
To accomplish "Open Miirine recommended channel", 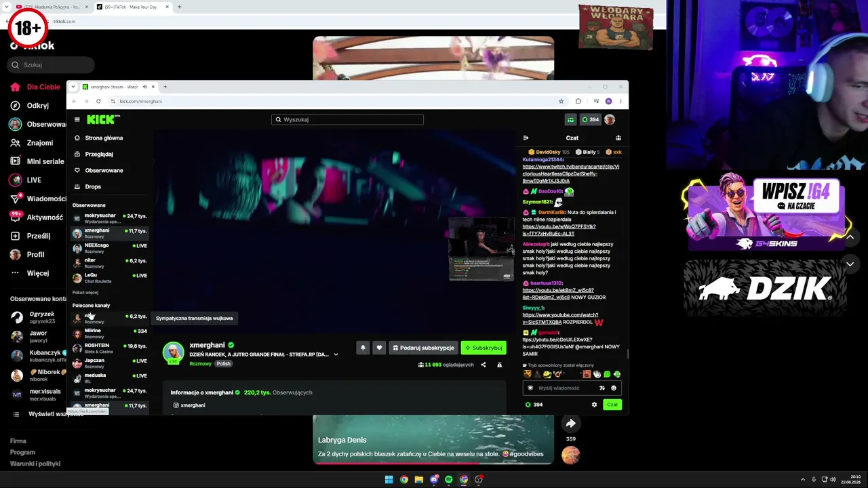I will point(109,333).
